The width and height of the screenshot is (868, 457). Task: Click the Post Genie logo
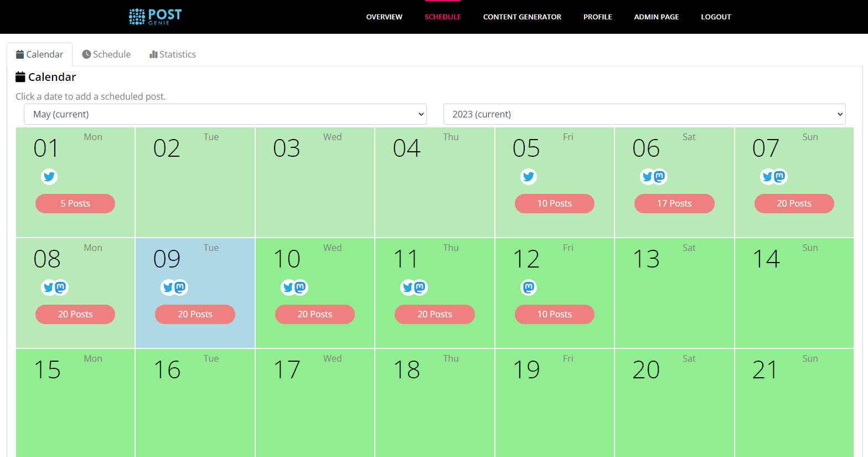point(156,17)
